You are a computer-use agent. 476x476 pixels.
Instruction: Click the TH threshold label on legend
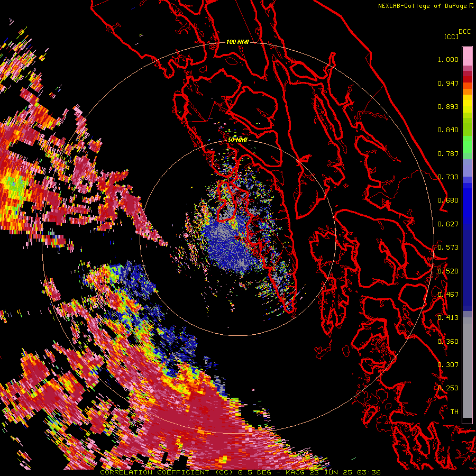tap(454, 412)
